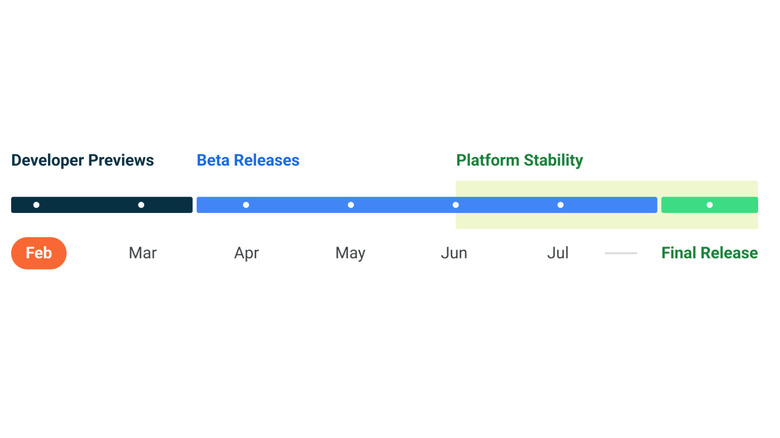Click the white dot on the green bar
780x438 pixels.
pos(709,205)
